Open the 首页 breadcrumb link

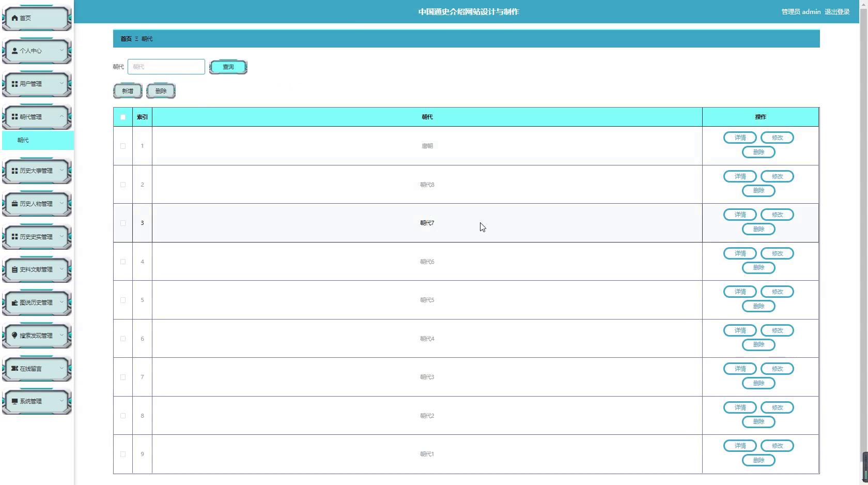point(126,39)
